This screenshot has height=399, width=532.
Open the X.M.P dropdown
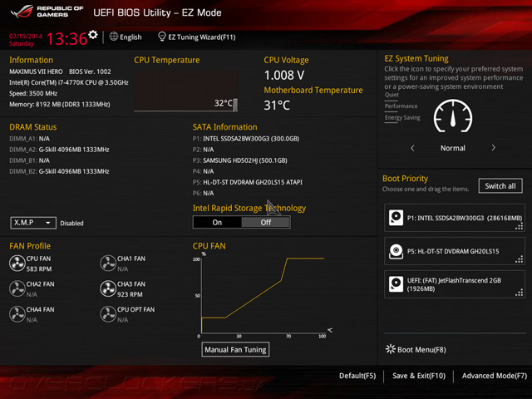point(33,223)
